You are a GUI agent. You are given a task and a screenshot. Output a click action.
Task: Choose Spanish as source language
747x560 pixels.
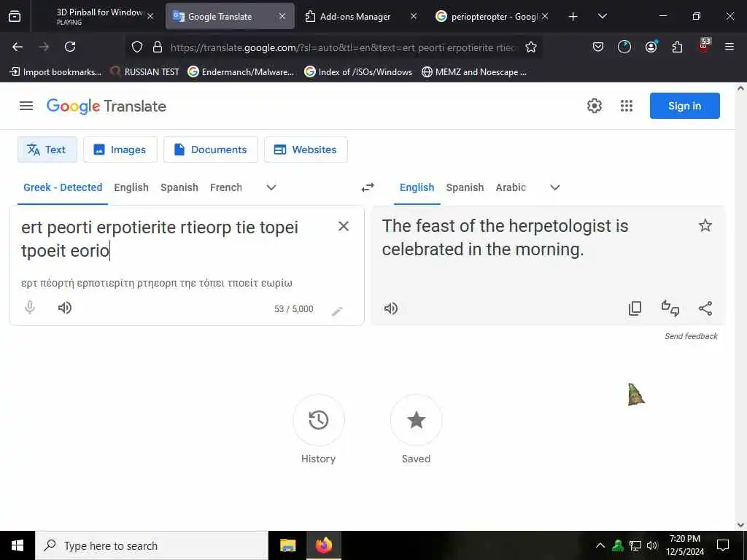tap(179, 187)
